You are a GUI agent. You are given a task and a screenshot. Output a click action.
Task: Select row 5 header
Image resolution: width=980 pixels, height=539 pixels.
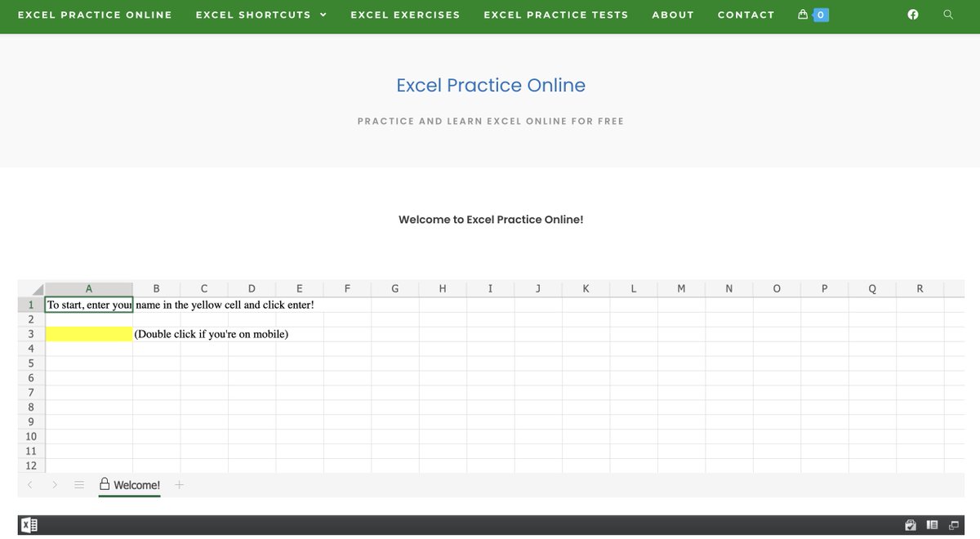(x=31, y=363)
